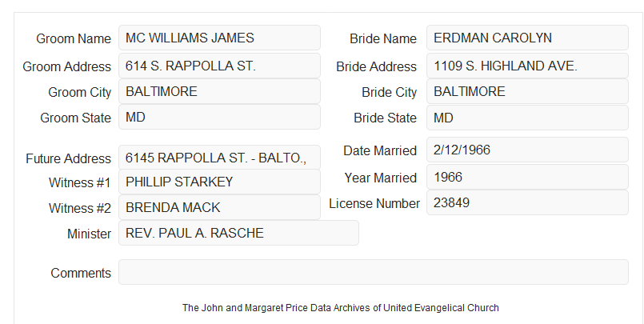Select the Bride Name input box

pos(527,38)
